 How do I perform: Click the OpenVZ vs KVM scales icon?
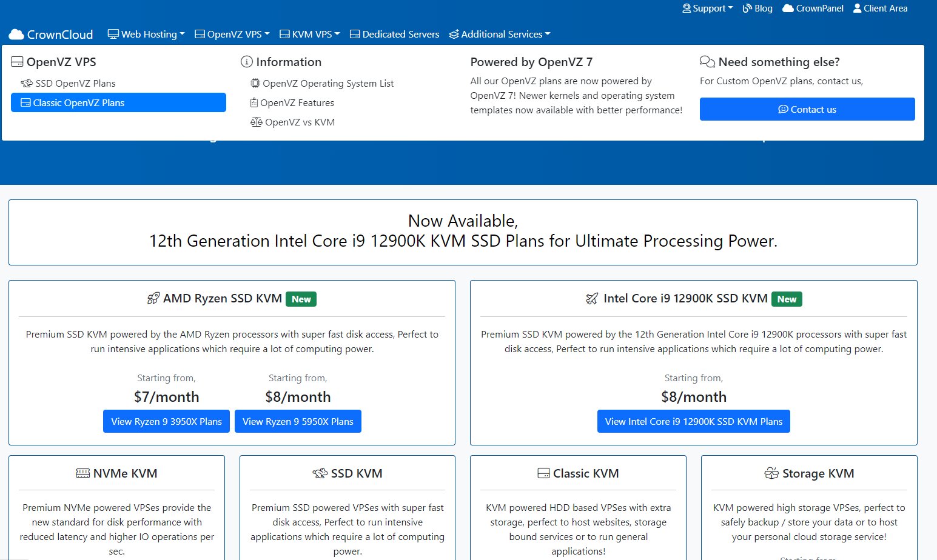pos(256,122)
